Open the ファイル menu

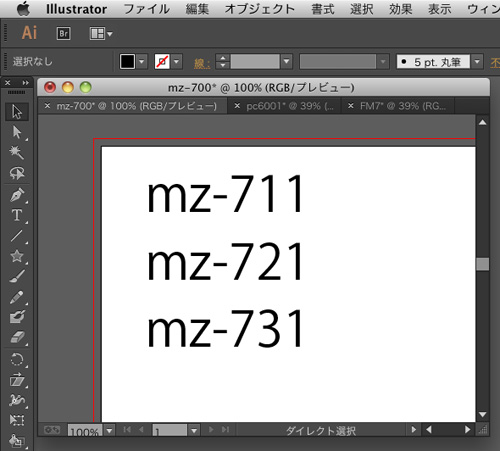(x=147, y=9)
